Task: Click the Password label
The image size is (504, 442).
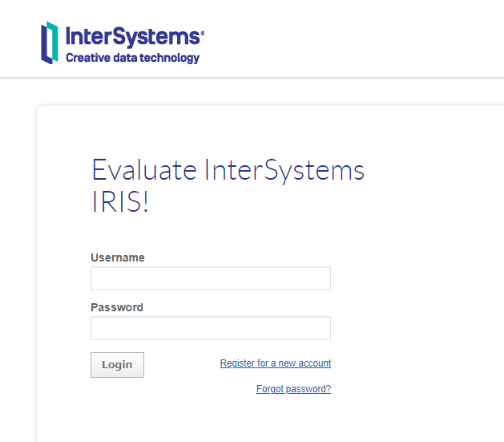Action: (x=117, y=307)
